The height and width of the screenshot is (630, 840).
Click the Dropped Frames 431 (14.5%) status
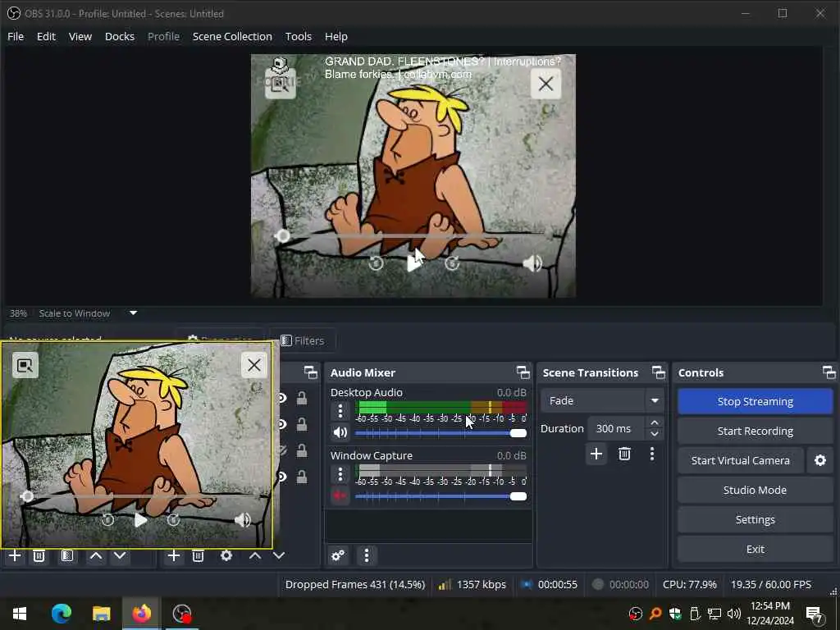355,584
